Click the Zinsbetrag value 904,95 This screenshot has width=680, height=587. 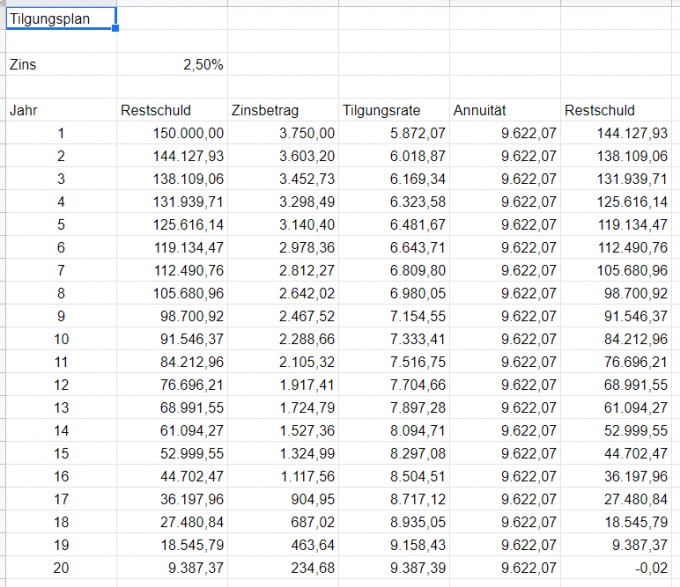tap(283, 499)
